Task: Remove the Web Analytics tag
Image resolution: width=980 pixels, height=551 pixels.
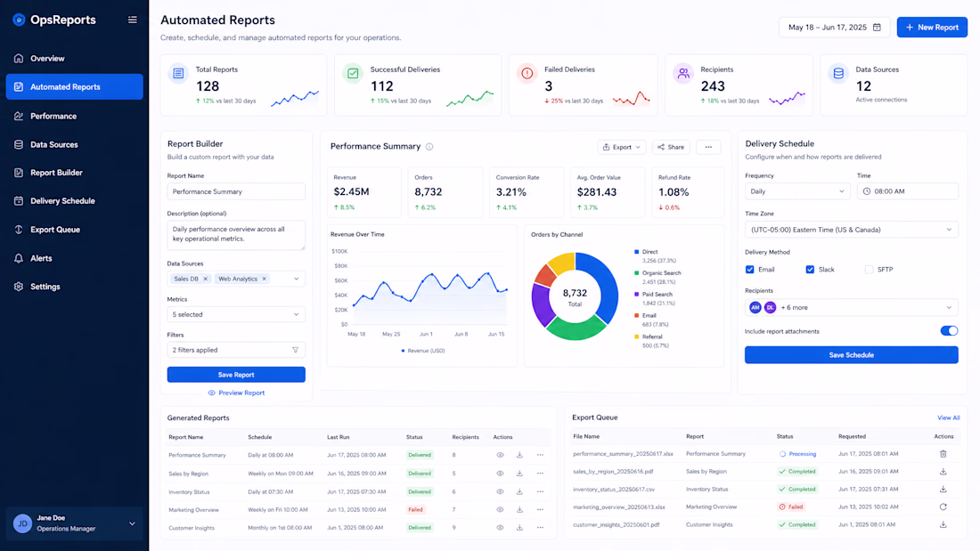Action: [264, 280]
